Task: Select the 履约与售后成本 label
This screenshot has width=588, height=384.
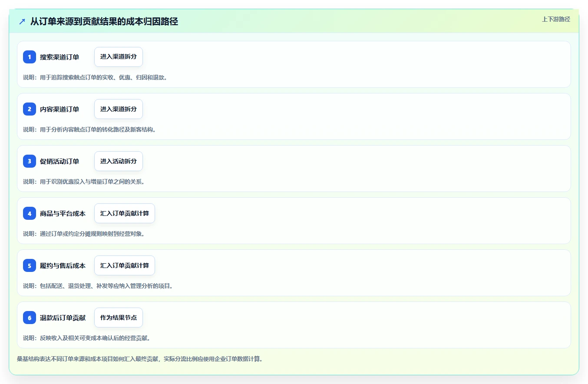Action: (63, 265)
